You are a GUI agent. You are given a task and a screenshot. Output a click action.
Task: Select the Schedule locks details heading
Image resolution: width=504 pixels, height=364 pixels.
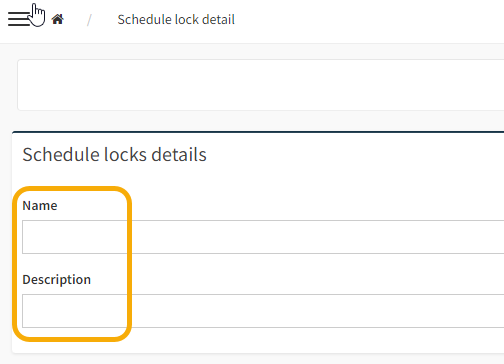(114, 155)
